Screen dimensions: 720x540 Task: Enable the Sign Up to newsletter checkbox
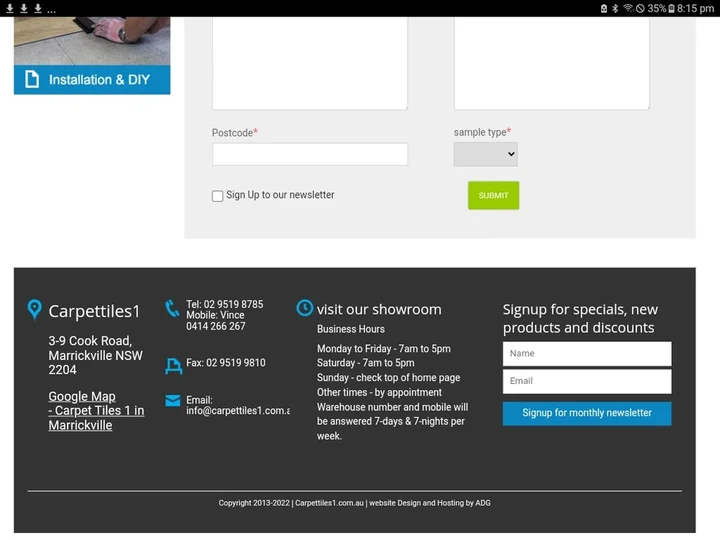218,196
